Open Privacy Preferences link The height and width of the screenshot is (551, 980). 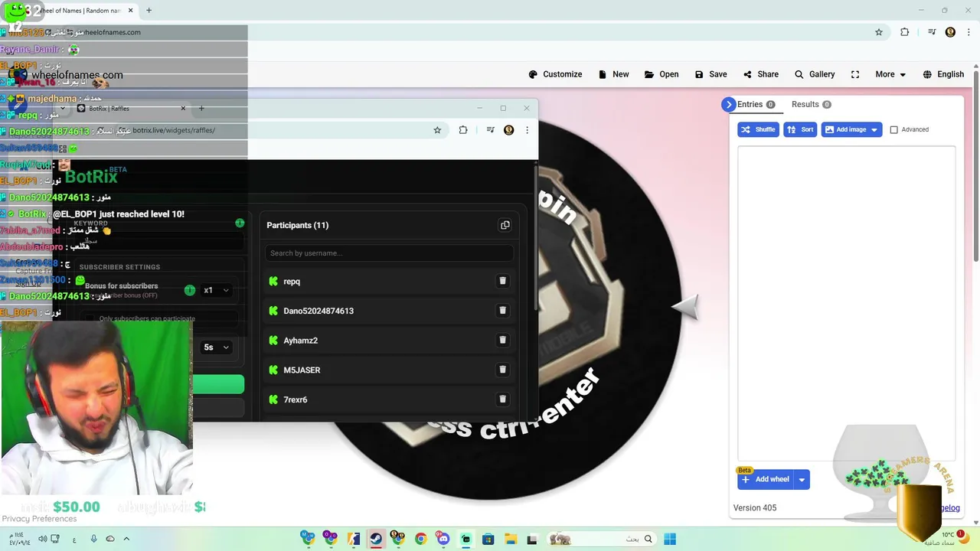[x=39, y=519]
